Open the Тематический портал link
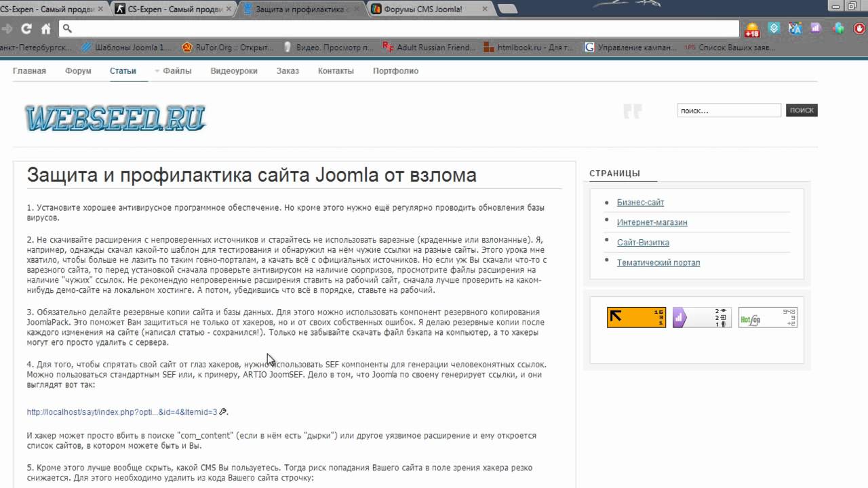 coord(658,262)
